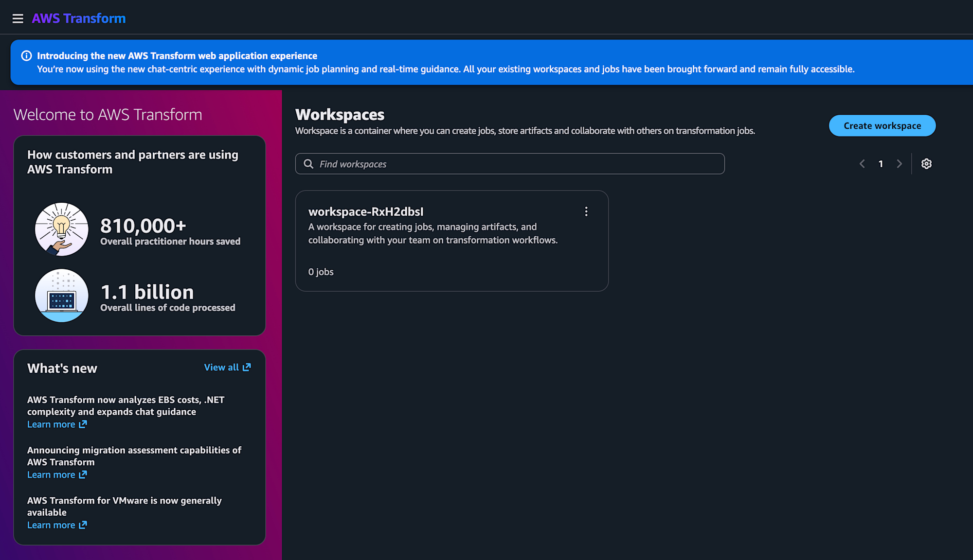The height and width of the screenshot is (560, 973).
Task: Open workspace-RxH2dbsI three-dot actions menu
Action: [x=586, y=211]
